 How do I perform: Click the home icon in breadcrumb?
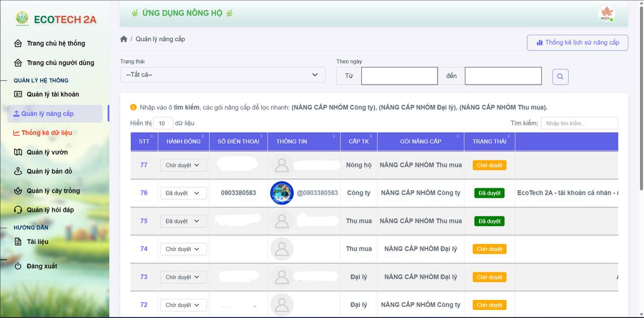(x=124, y=39)
